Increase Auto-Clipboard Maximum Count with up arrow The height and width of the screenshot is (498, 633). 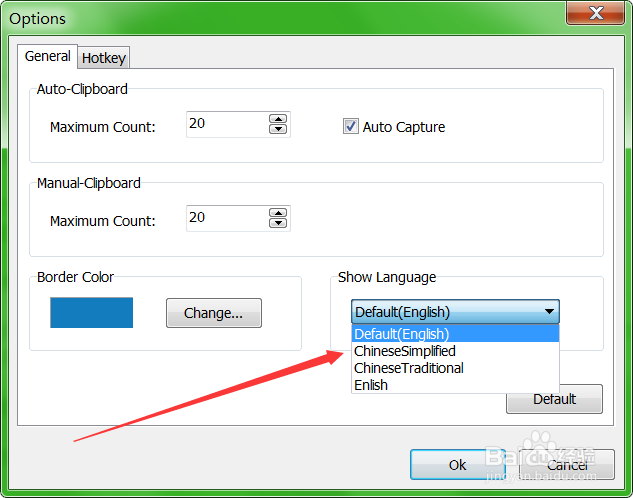pos(278,119)
